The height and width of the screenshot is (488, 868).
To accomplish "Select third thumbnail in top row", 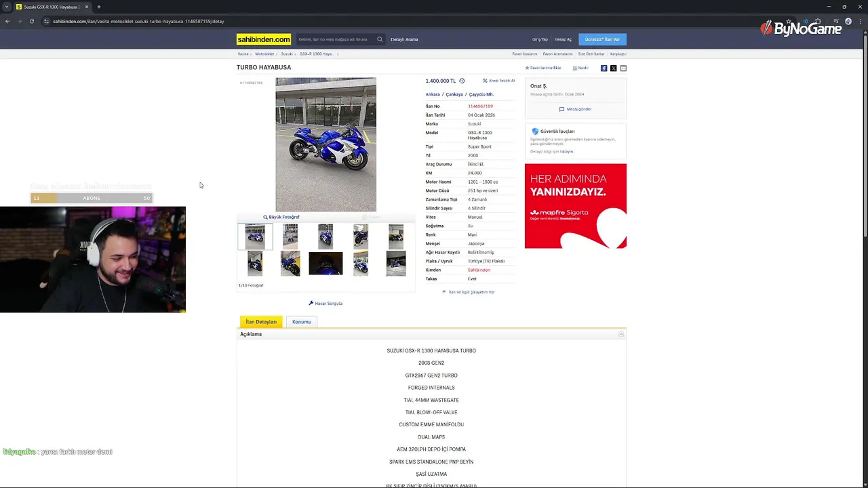I will pos(325,237).
